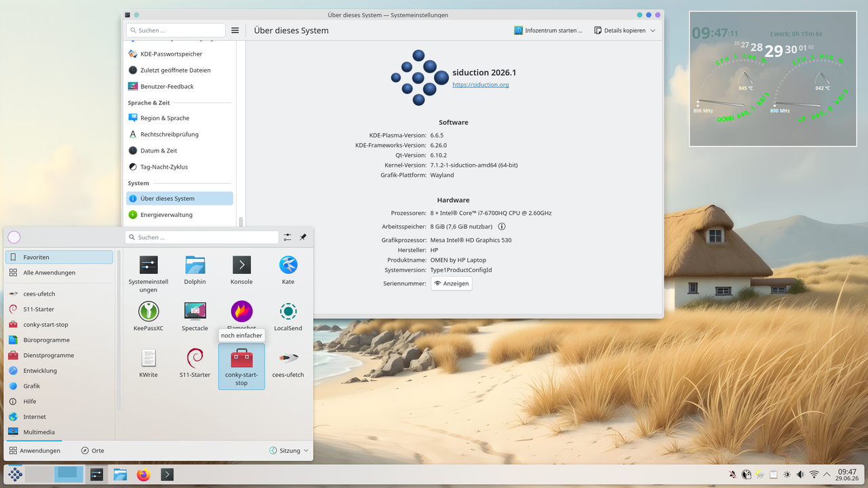868x488 pixels.
Task: Open Datum & Zeit settings
Action: 180,150
